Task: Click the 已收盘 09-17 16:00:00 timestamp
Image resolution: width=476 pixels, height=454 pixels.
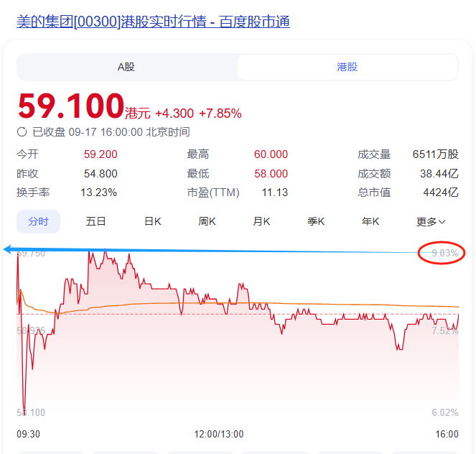Action: coord(111,132)
